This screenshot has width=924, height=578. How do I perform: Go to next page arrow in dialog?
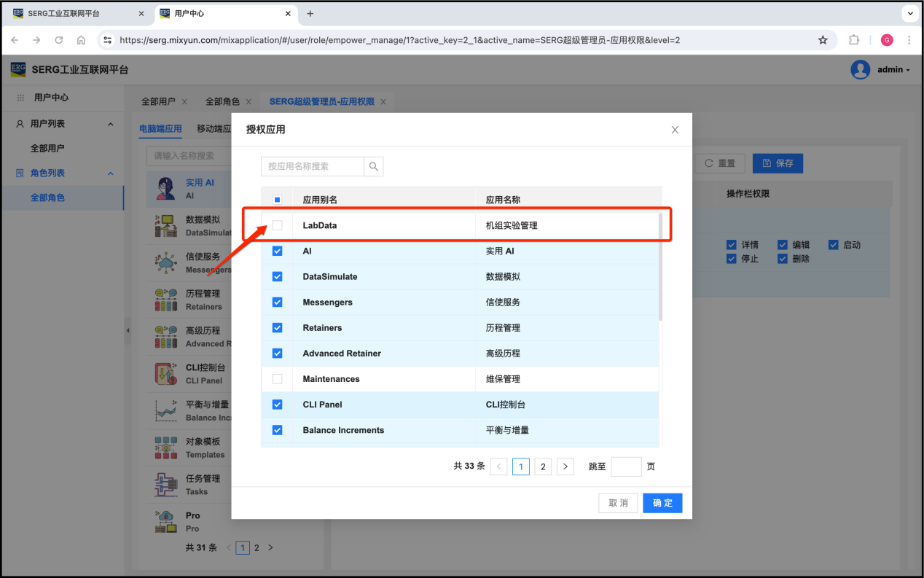point(565,466)
